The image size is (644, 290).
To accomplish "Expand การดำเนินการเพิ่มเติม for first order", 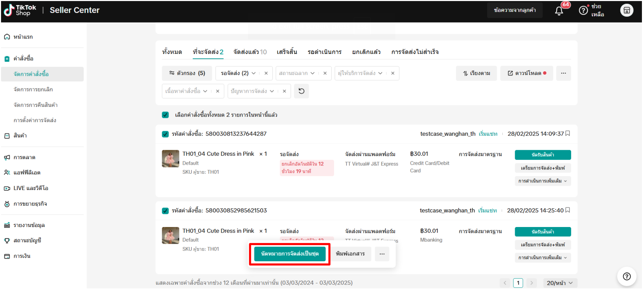I will [543, 181].
